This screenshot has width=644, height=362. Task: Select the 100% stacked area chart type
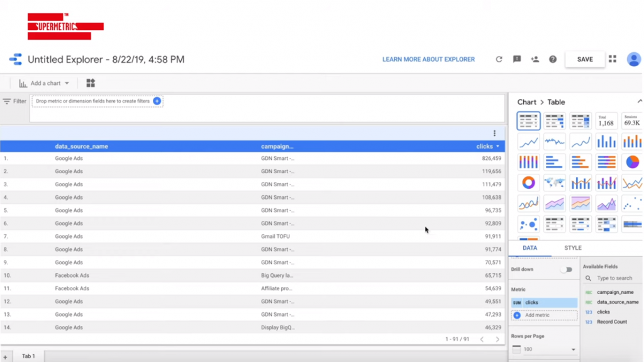click(x=580, y=203)
